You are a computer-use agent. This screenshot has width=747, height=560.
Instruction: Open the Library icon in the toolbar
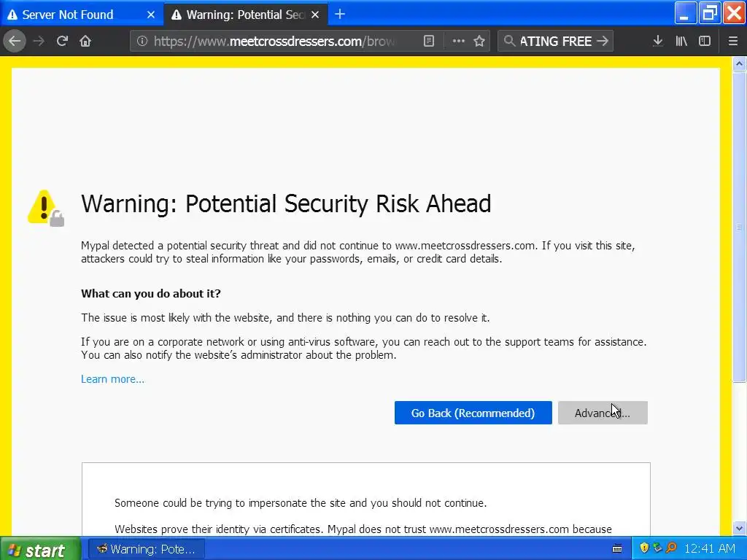pos(681,41)
